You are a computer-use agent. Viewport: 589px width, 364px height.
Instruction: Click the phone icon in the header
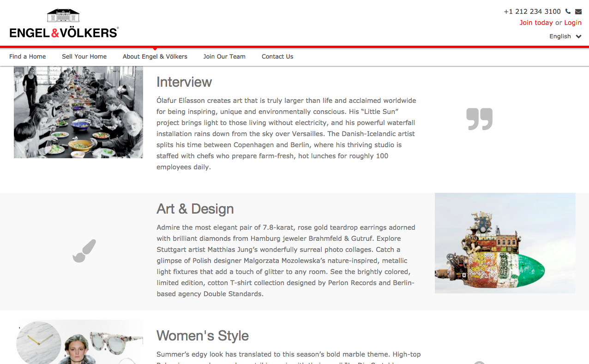pos(568,12)
